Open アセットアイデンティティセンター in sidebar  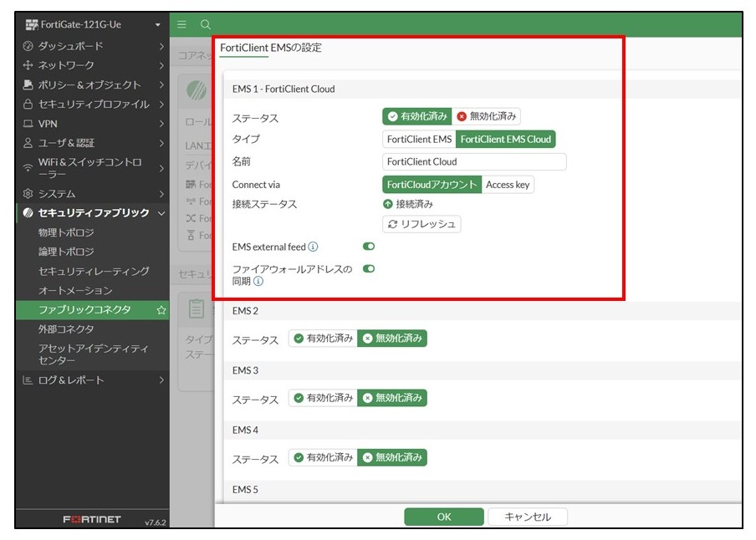point(93,354)
